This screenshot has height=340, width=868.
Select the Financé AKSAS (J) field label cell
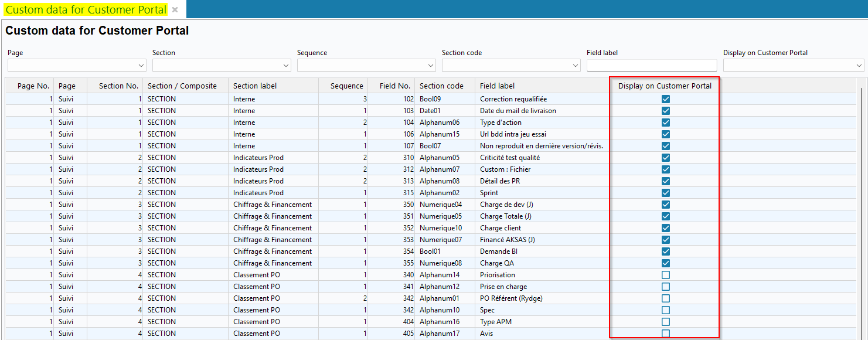pyautogui.click(x=507, y=240)
